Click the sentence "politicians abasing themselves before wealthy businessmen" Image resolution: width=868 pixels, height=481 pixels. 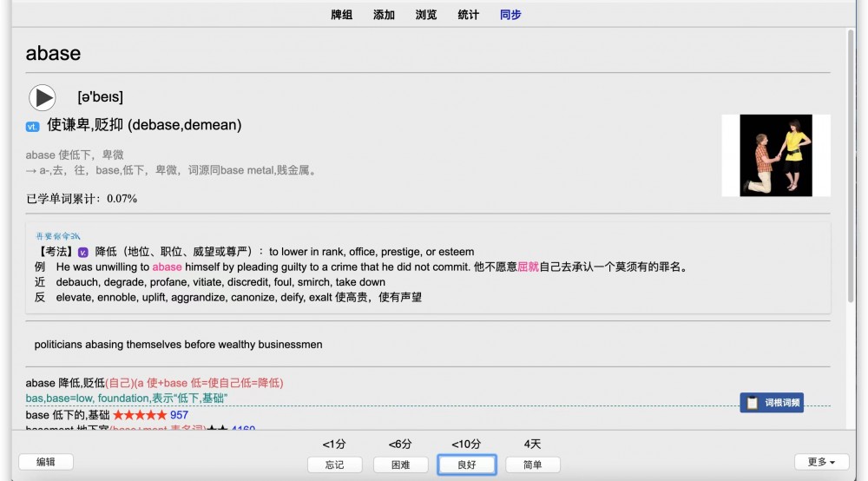pos(178,345)
